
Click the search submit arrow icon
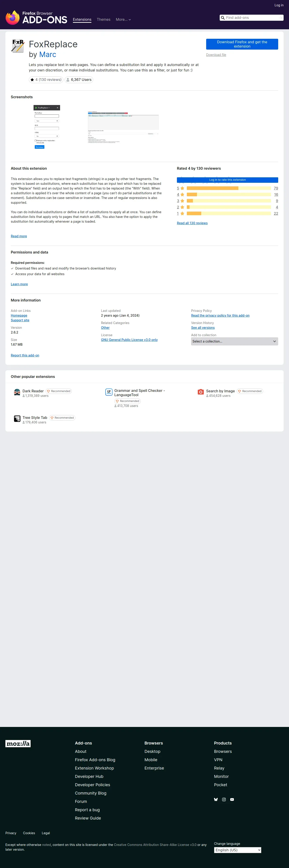[280, 18]
